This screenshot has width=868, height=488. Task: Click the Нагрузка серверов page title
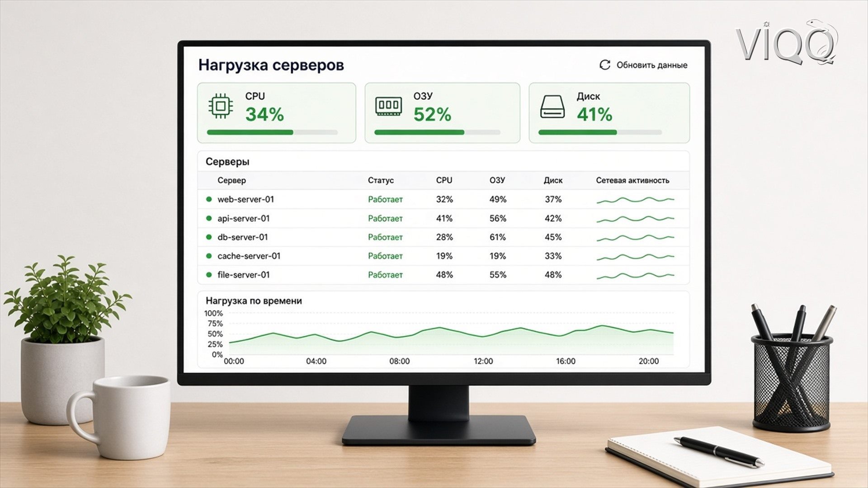pyautogui.click(x=271, y=65)
